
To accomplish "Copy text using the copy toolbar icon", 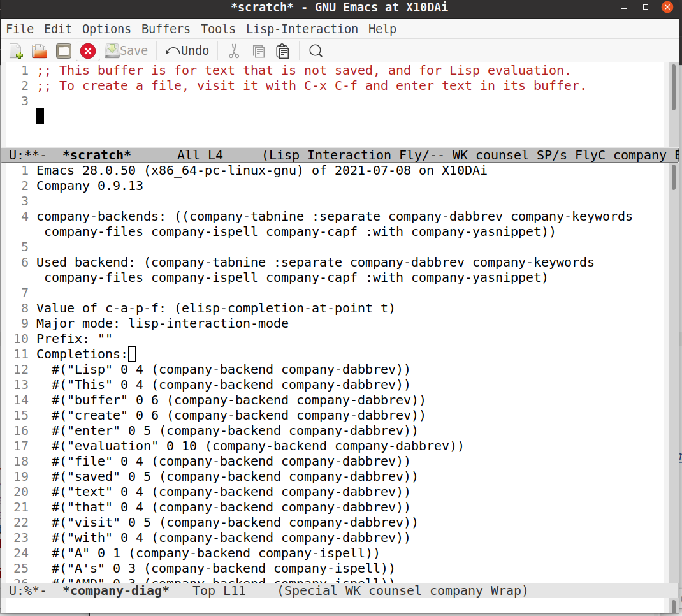I will click(x=258, y=51).
